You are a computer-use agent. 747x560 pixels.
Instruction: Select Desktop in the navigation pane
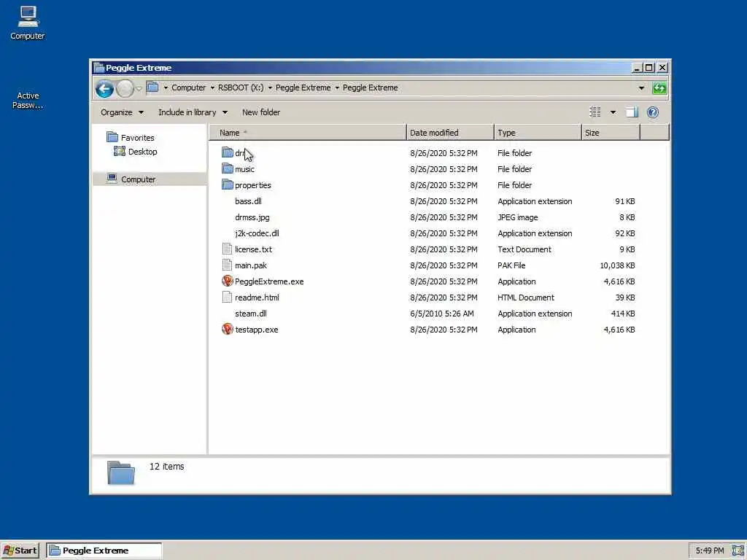[136, 152]
